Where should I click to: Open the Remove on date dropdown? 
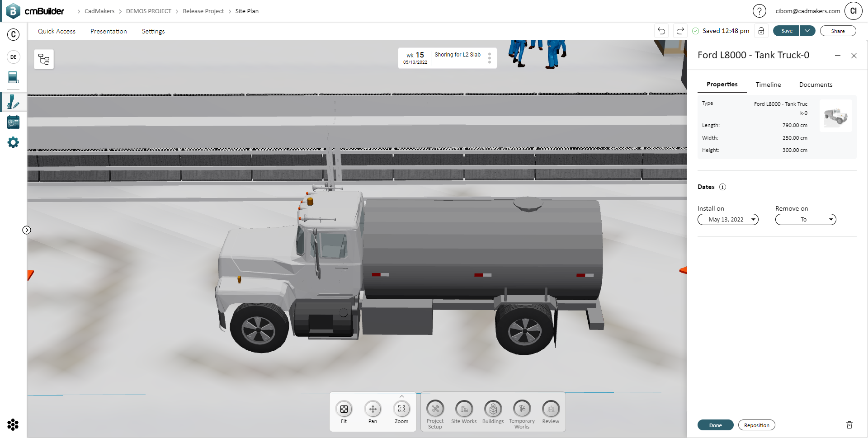click(x=806, y=220)
